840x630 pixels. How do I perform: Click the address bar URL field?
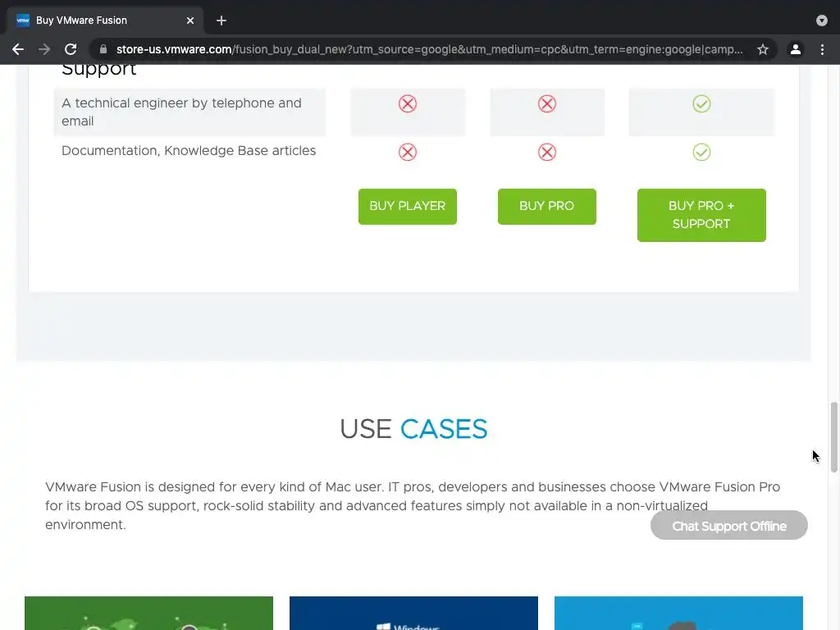click(429, 49)
